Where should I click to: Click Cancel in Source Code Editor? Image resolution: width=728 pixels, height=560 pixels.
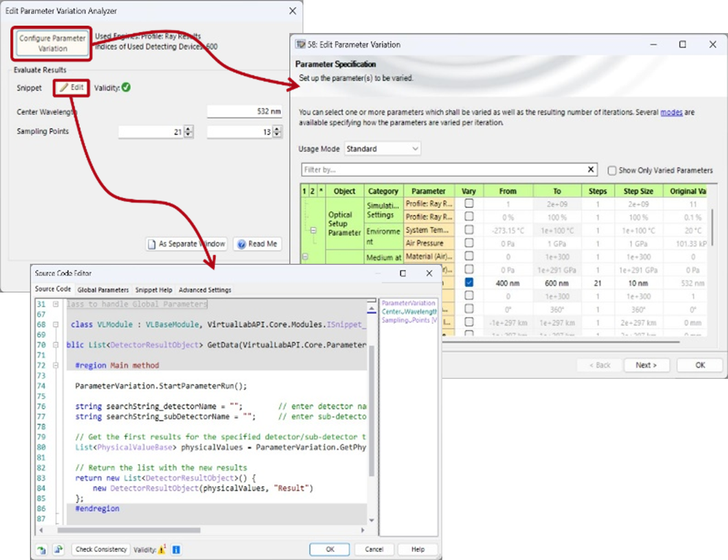click(374, 550)
